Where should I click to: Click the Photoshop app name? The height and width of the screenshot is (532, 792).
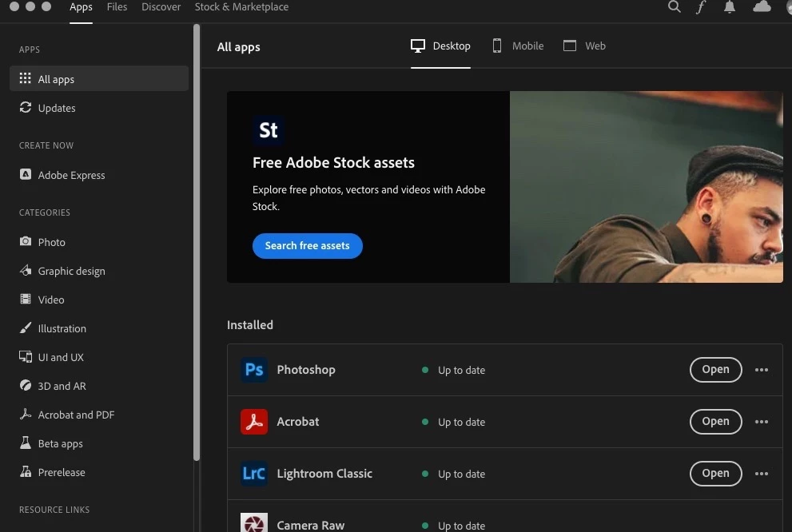305,370
